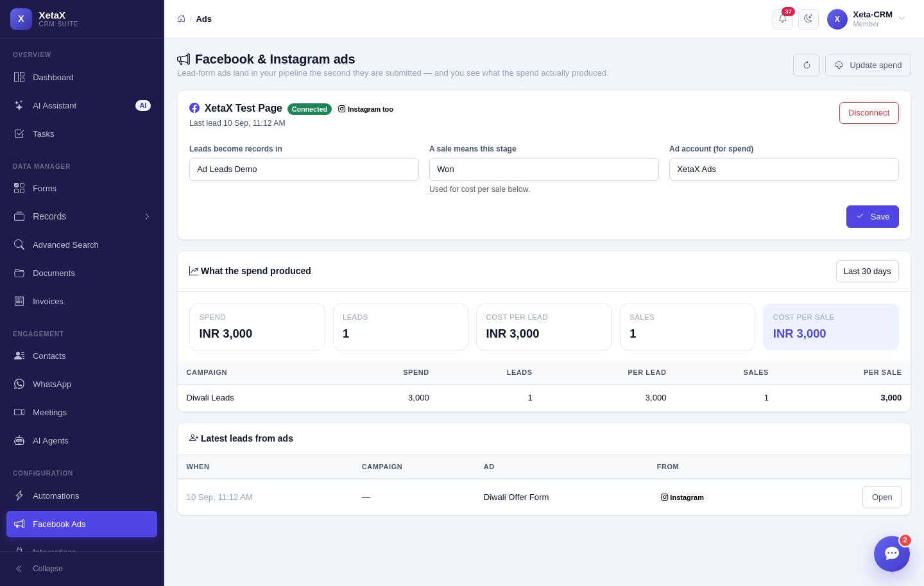924x586 pixels.
Task: Click the XetaX logo icon
Action: 21,19
